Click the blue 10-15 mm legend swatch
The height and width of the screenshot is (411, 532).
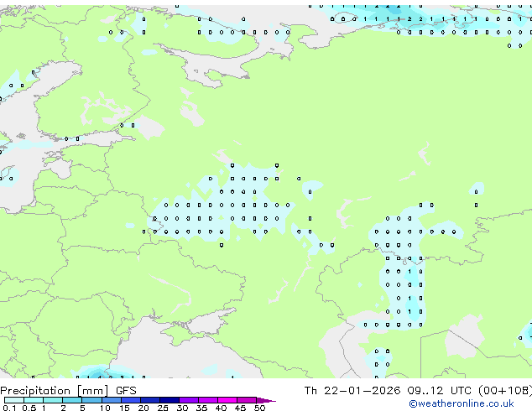pos(112,400)
